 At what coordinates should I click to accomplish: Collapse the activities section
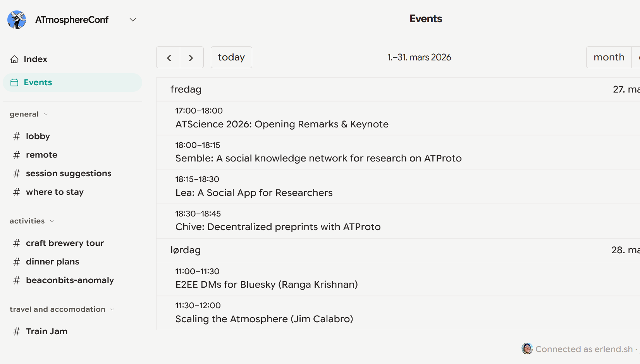tap(52, 221)
